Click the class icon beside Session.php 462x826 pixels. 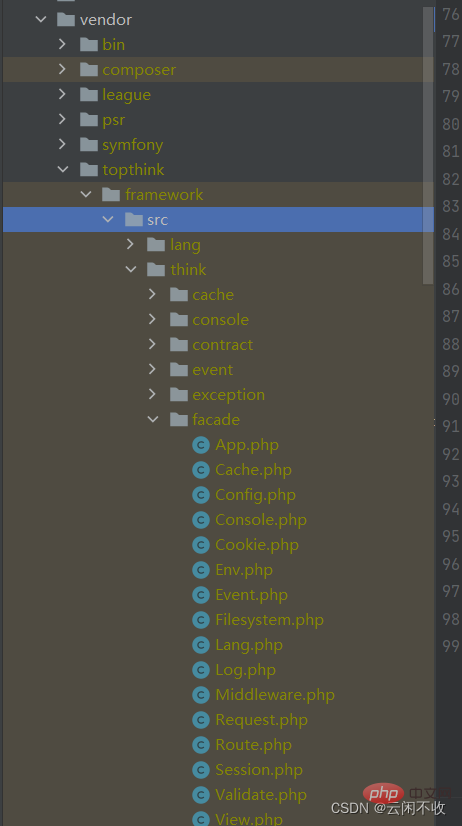pos(201,770)
